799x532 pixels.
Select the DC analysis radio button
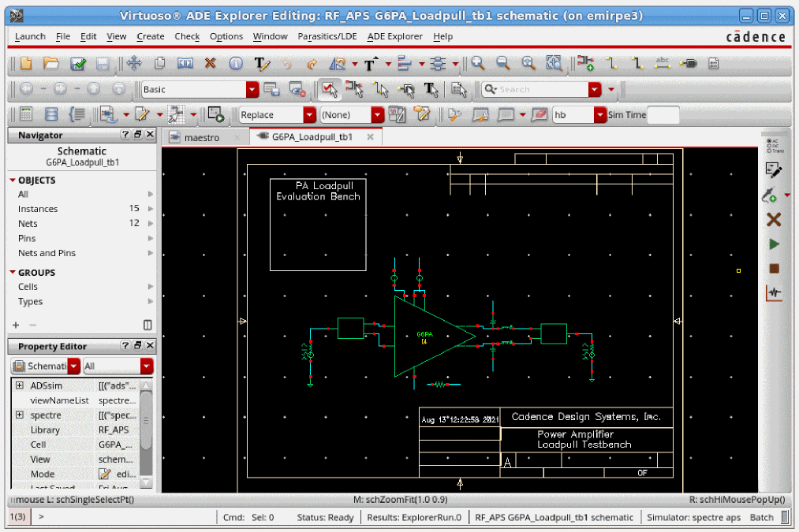768,146
